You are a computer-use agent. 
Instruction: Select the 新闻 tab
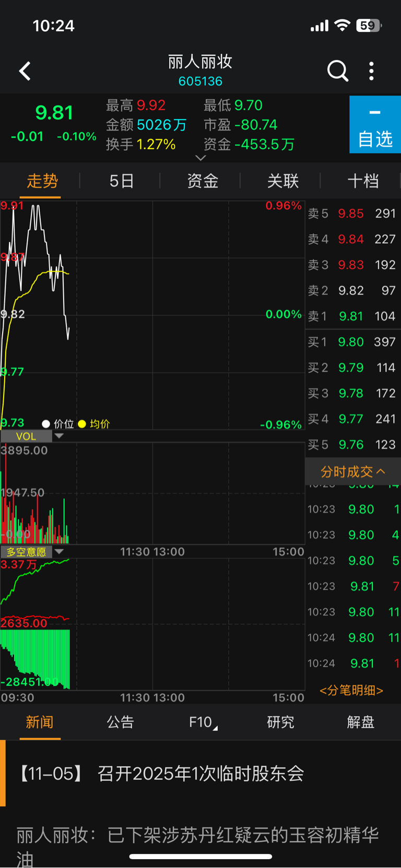tap(40, 722)
